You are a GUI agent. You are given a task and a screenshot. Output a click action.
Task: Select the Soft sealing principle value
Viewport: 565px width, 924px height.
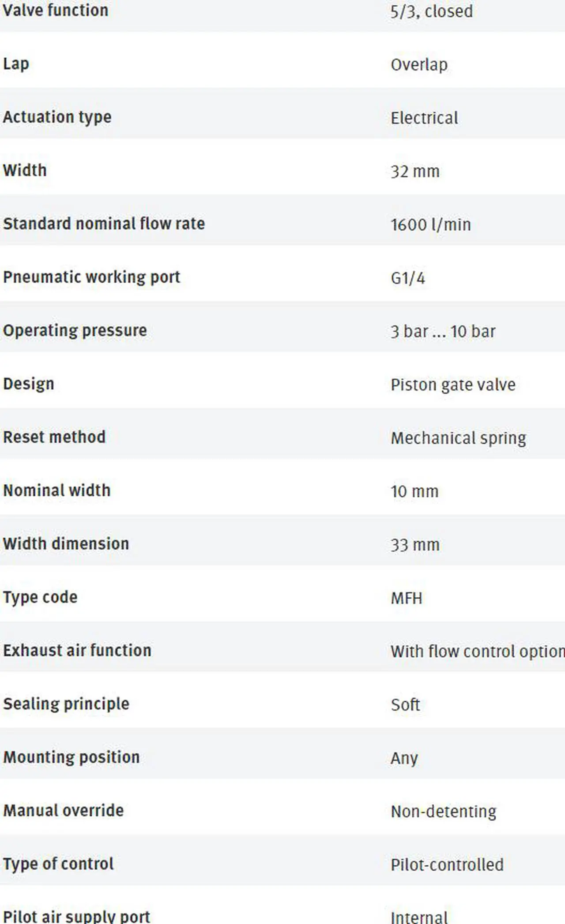coord(405,705)
